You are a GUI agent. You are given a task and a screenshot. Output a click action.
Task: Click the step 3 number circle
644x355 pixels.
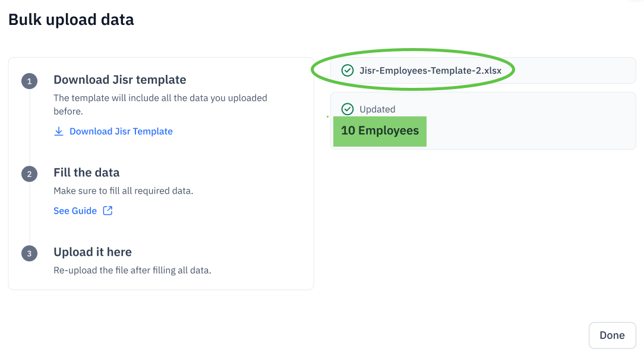point(29,253)
